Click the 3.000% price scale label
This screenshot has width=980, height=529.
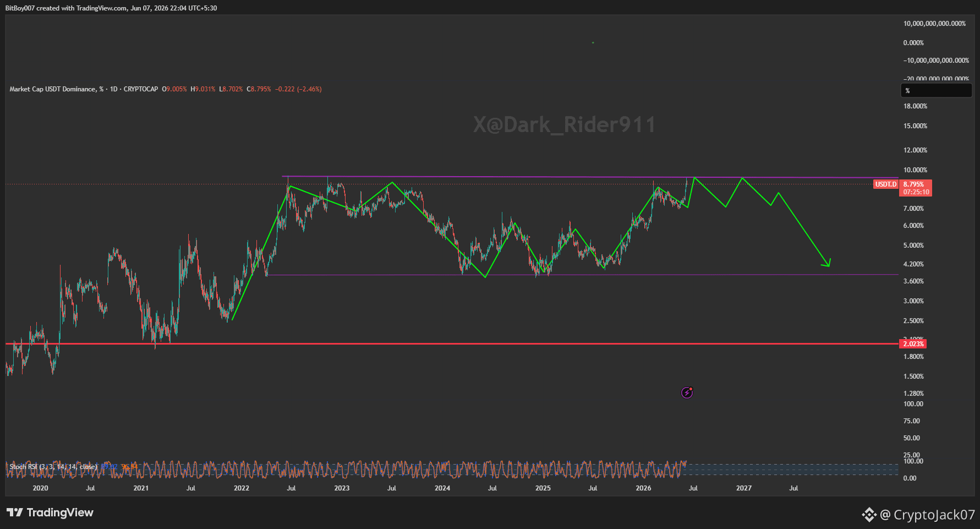[x=914, y=301]
